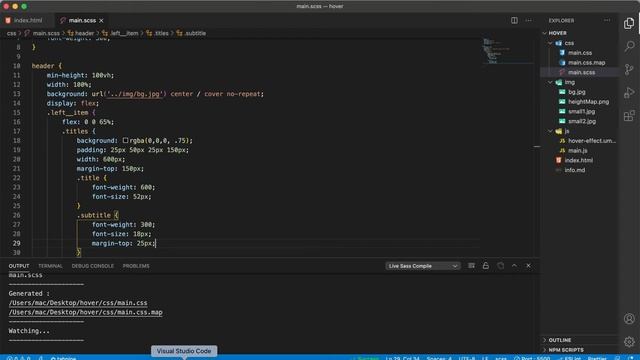
Task: Open the Accounts icon in activity bar
Action: tap(629, 318)
